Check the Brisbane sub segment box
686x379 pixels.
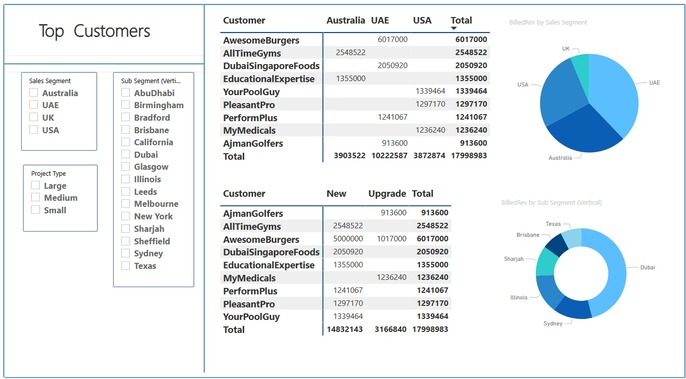(126, 130)
